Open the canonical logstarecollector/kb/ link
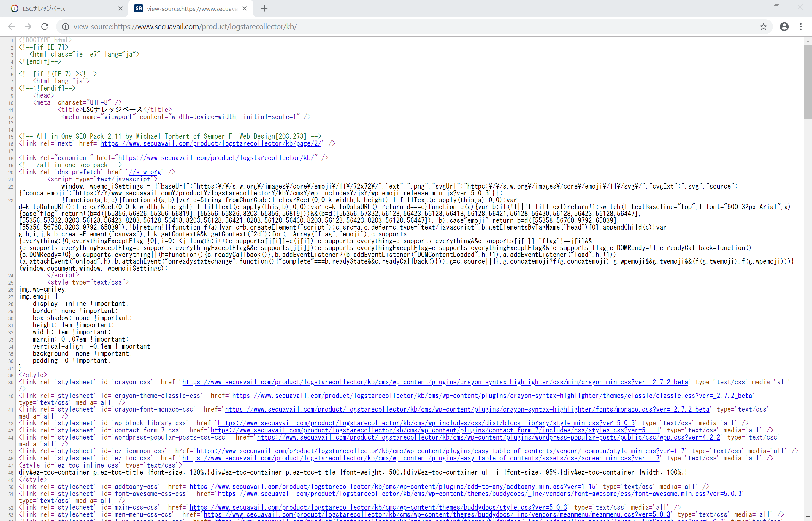Viewport: 812px width, 521px height. click(216, 158)
